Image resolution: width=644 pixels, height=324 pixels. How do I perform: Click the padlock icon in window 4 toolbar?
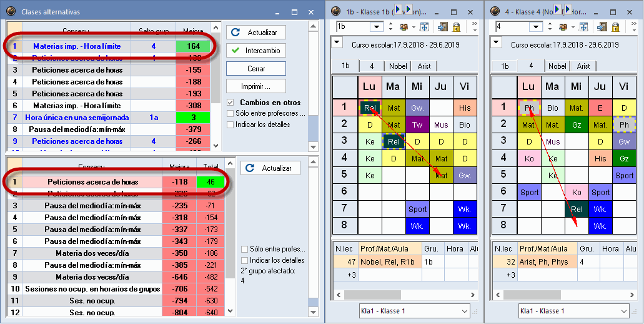click(615, 27)
